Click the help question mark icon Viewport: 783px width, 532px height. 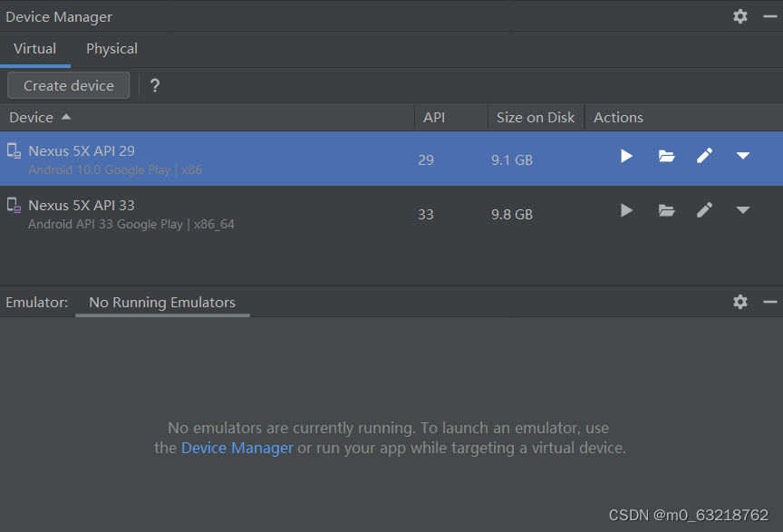tap(154, 86)
